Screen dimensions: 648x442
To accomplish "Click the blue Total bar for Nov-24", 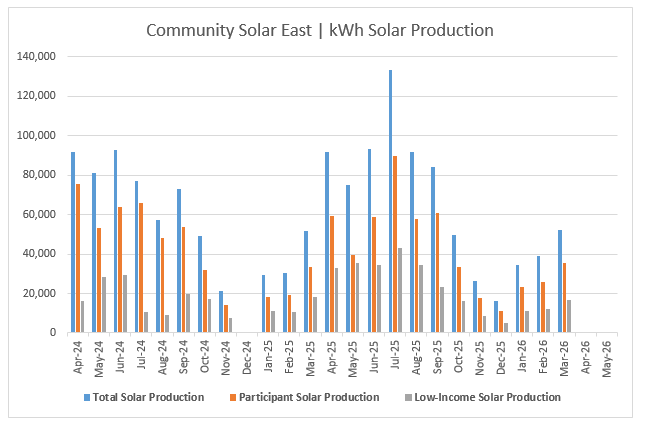I will pos(221,312).
